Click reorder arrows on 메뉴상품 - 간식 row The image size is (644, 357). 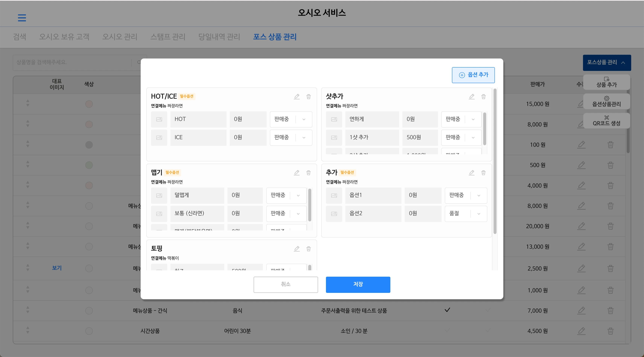(28, 310)
